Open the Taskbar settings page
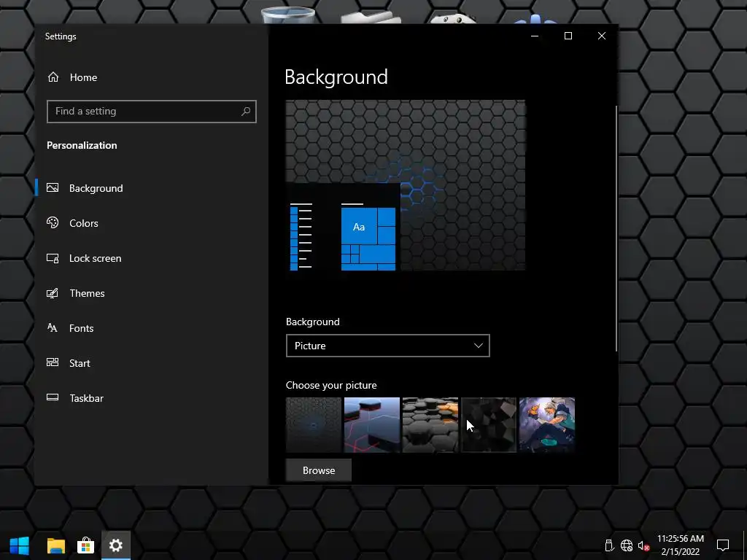 tap(86, 398)
